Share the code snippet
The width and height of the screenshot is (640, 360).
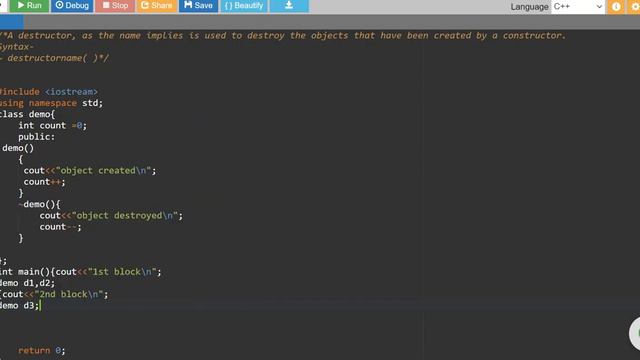(156, 6)
